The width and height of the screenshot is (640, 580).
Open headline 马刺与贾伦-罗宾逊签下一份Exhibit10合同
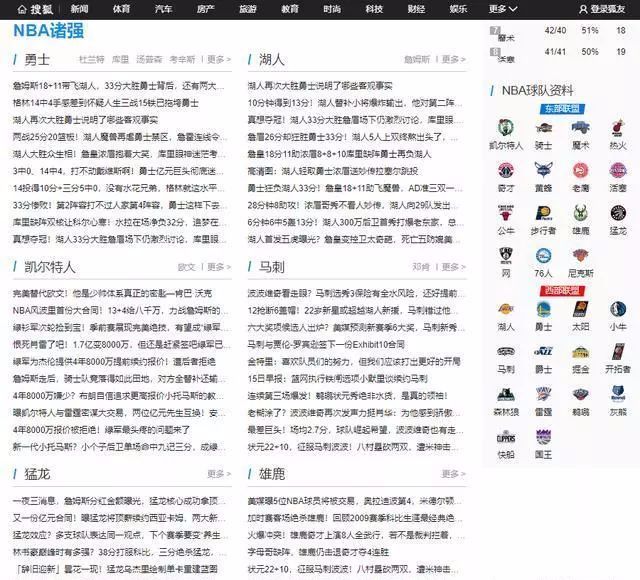pos(326,344)
